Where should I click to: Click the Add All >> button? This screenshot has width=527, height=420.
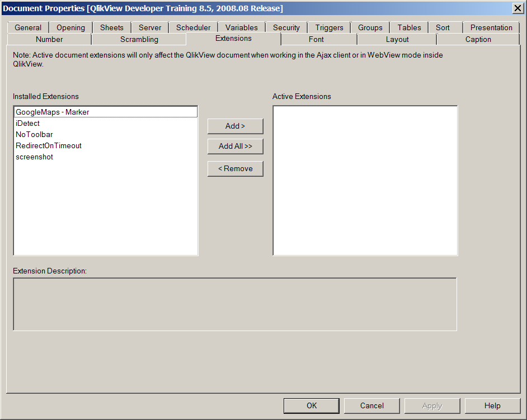(x=236, y=146)
